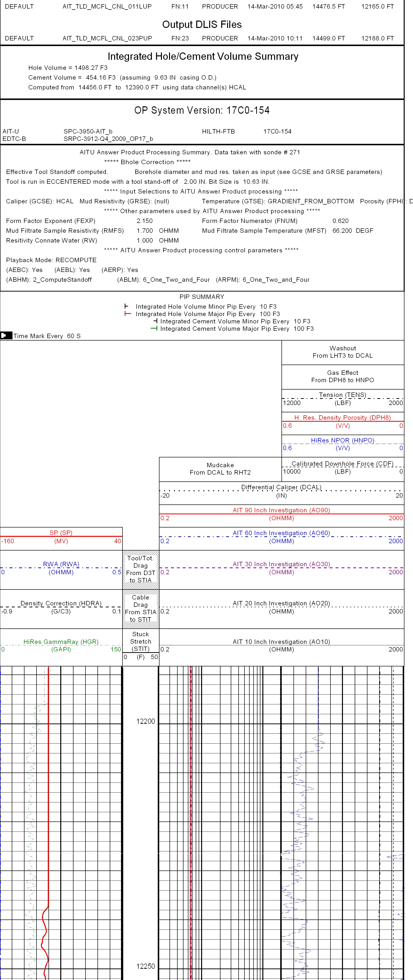The width and height of the screenshot is (413, 980).
Task: Click the "***** Bhole Correction *****" header
Action: [147, 162]
